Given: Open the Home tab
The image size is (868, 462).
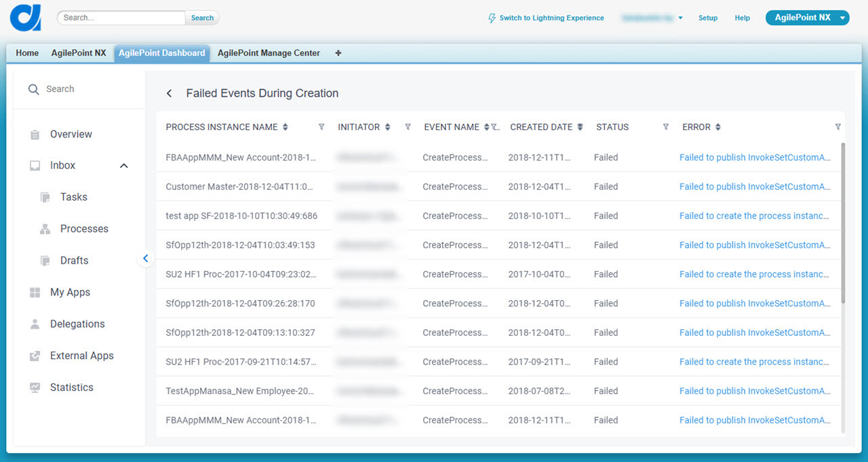Looking at the screenshot, I should pos(27,53).
